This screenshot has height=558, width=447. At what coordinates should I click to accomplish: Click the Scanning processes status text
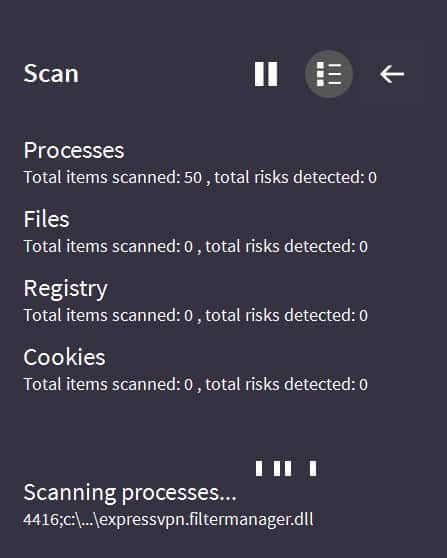[130, 493]
